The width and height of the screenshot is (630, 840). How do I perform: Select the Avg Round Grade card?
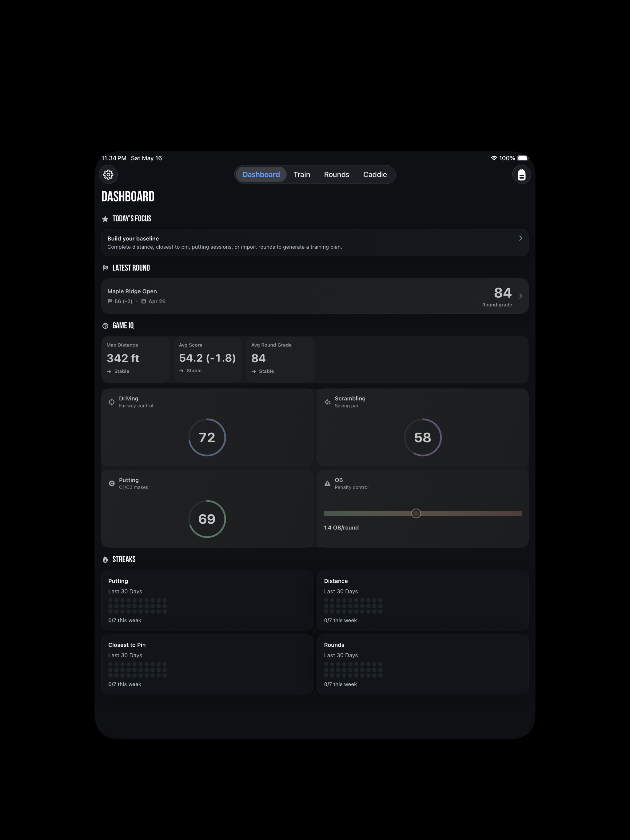(x=280, y=360)
